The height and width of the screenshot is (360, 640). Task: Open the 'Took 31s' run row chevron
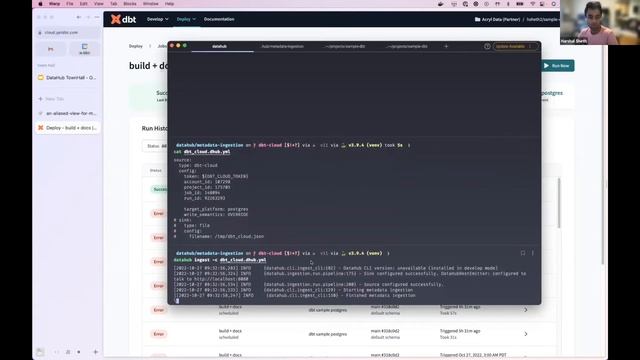(526, 334)
